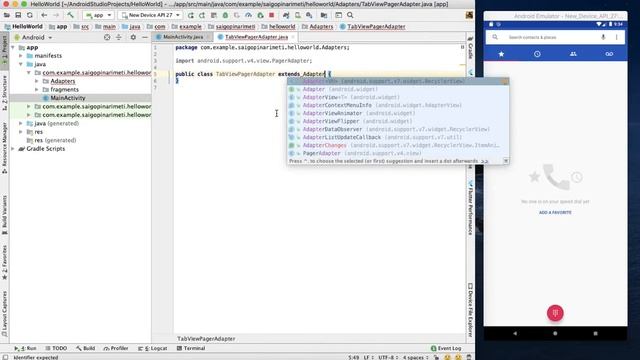Tap ADD A FAVORITE link in emulator
The width and height of the screenshot is (640, 360).
click(x=555, y=213)
